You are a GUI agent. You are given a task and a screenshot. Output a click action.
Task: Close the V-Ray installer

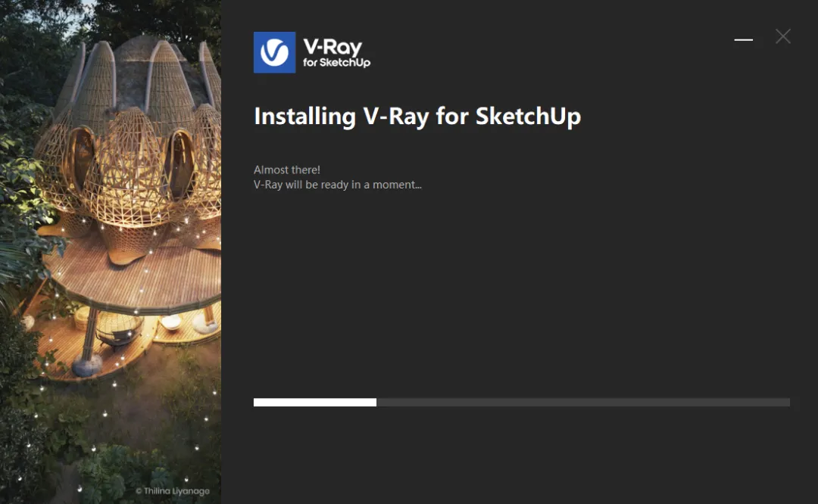click(782, 36)
